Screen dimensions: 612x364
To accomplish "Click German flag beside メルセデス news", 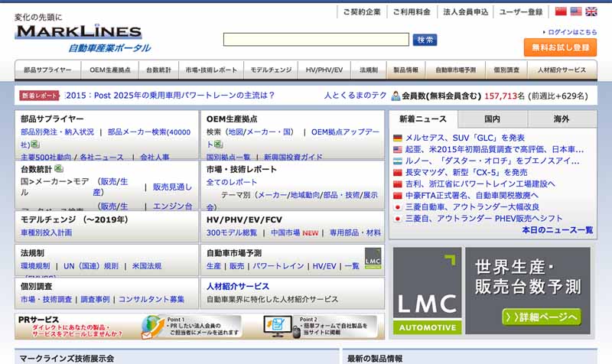I will click(x=397, y=138).
